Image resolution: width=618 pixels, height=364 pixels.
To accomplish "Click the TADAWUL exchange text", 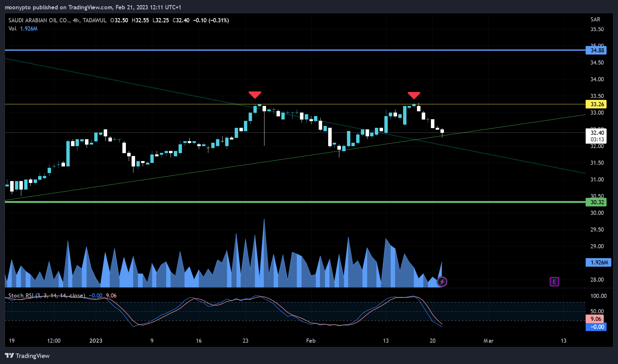I will [94, 20].
